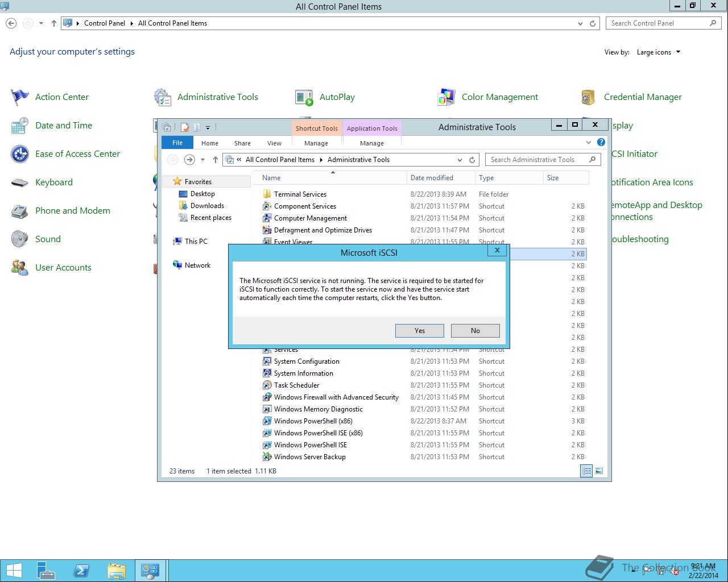Open the Home ribbon tab
The image size is (728, 582).
[210, 143]
